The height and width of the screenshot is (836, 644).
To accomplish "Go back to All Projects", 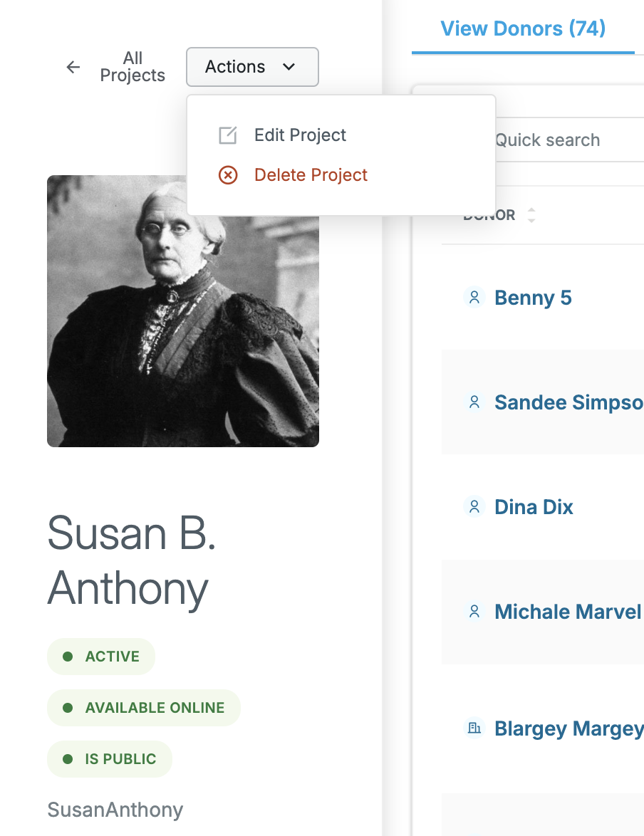I will 133,67.
